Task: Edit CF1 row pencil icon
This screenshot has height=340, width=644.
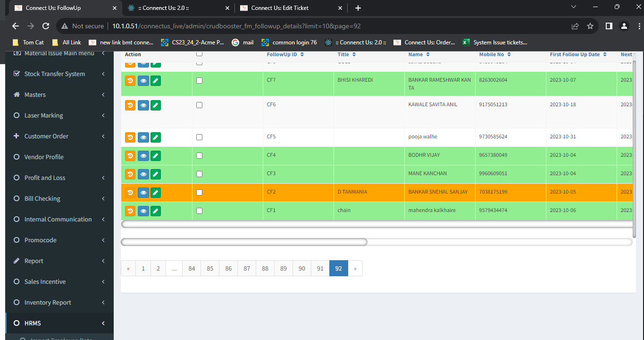Action: 156,211
